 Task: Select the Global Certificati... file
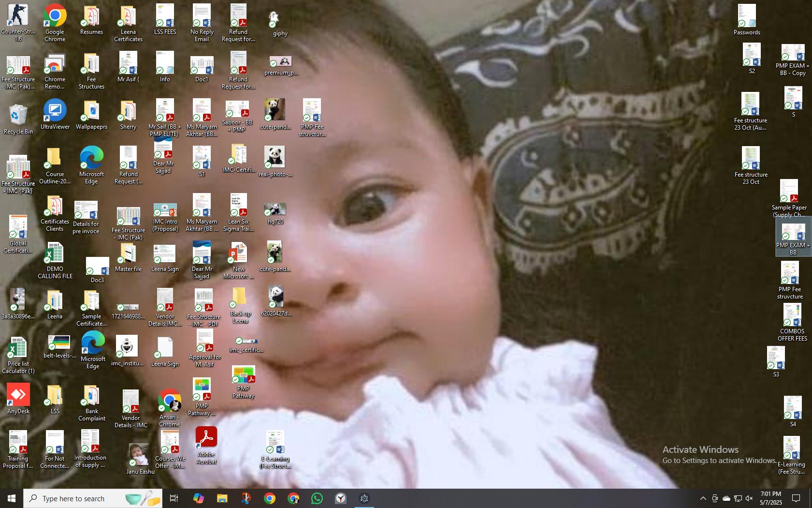click(18, 235)
